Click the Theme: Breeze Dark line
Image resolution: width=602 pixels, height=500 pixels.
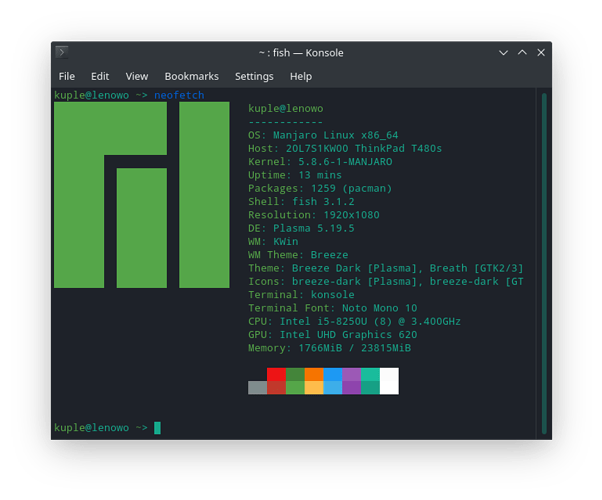point(385,268)
